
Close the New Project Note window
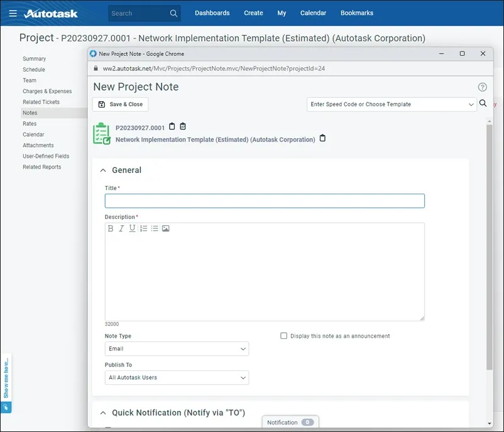(483, 53)
